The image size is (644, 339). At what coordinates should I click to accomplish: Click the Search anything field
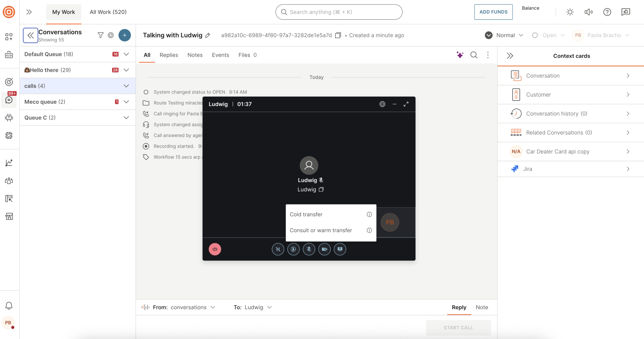pos(339,12)
